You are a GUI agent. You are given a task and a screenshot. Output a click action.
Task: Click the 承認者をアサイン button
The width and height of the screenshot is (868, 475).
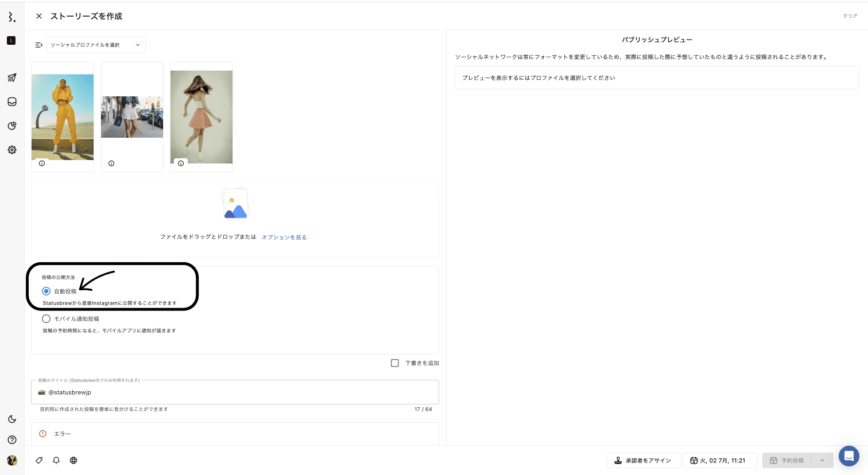[x=644, y=460]
